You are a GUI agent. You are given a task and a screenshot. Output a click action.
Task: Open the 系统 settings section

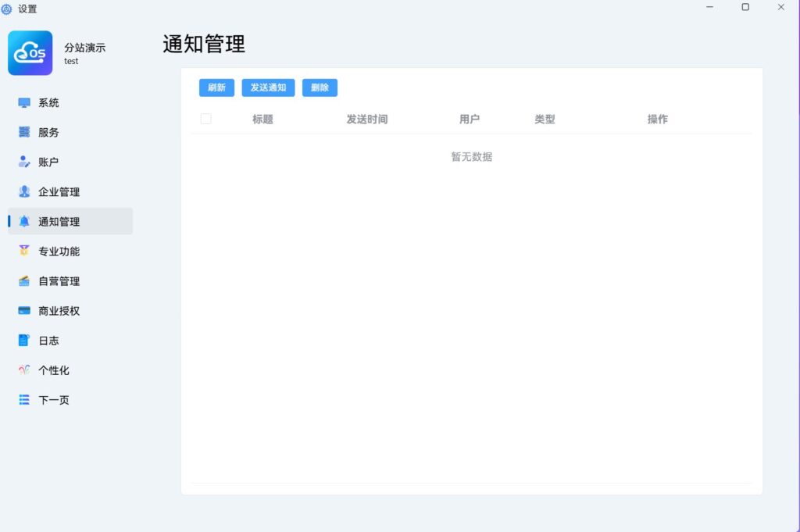pos(47,102)
